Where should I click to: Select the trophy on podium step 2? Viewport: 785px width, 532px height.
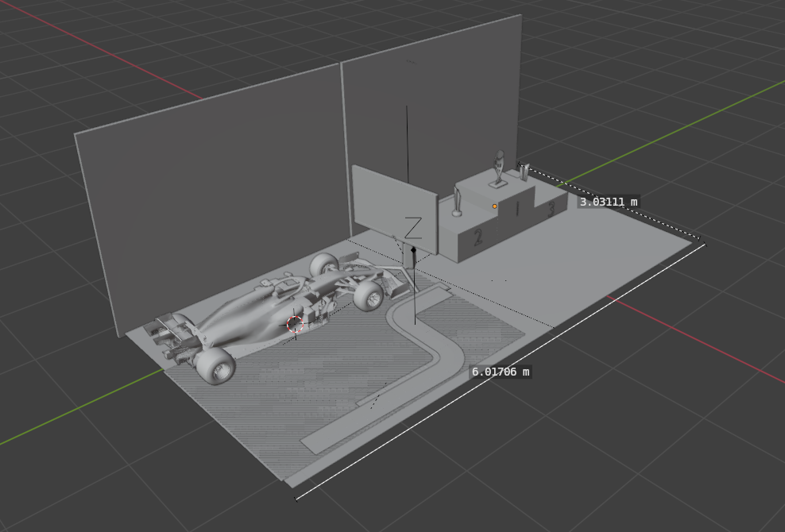point(457,201)
